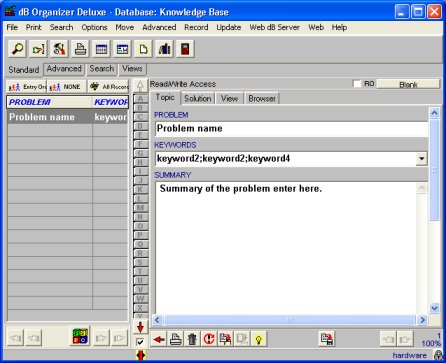Screen dimensions: 446x363
Task: Open the Record menu
Action: tap(196, 27)
